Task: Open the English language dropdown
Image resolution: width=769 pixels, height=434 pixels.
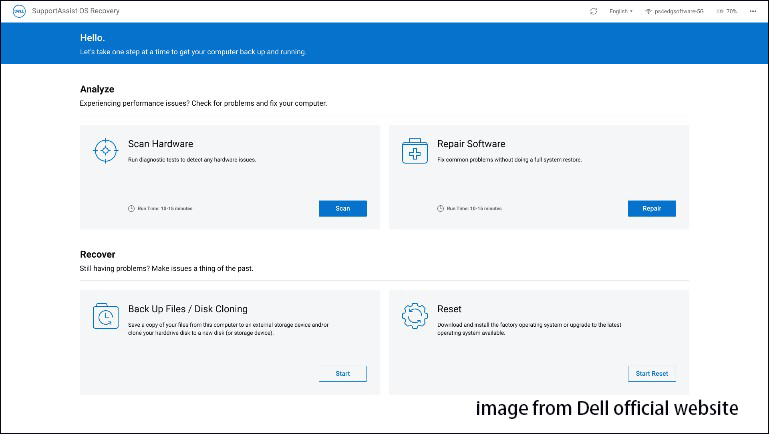Action: point(621,11)
